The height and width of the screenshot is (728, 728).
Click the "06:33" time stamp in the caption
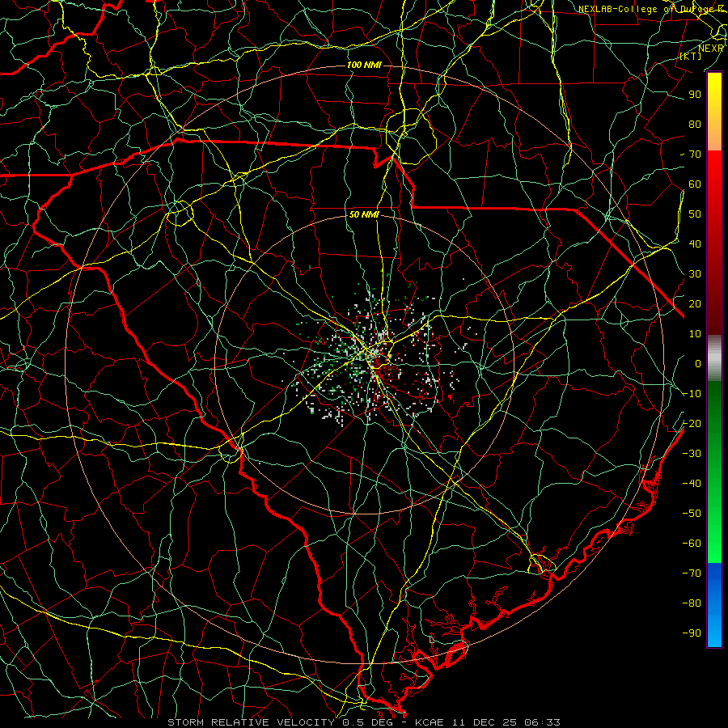click(x=540, y=722)
